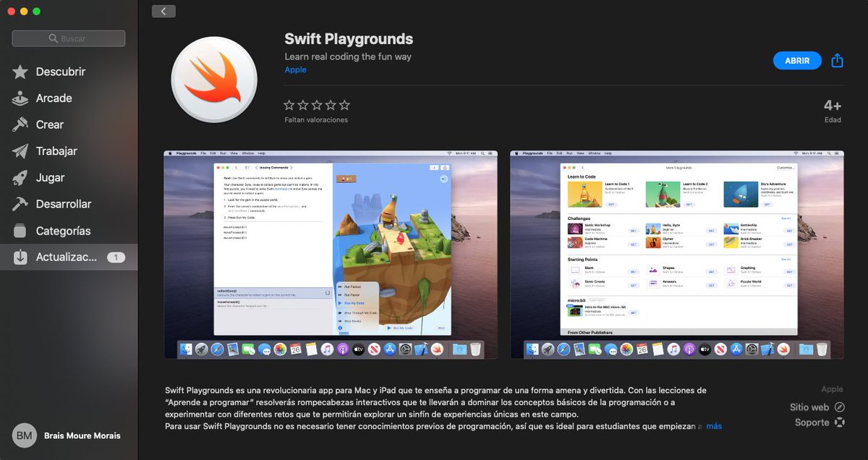
Task: Click the Soporte lifebuoy icon
Action: [x=839, y=422]
